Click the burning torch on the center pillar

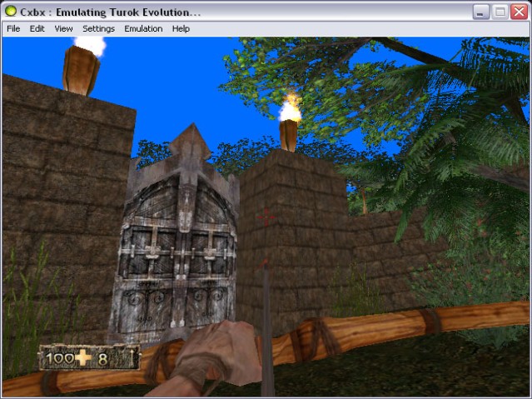(290, 125)
